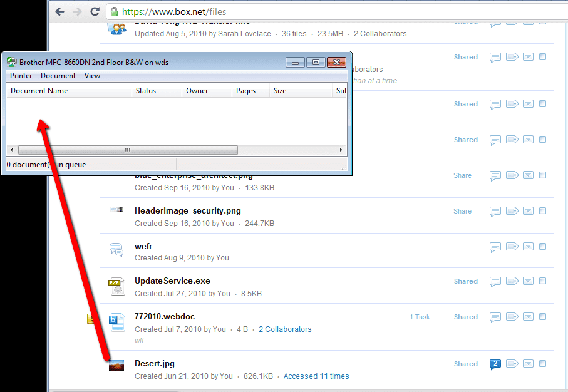The width and height of the screenshot is (568, 392).
Task: Open the download dropdown on the Desert.jpg row
Action: pos(528,364)
